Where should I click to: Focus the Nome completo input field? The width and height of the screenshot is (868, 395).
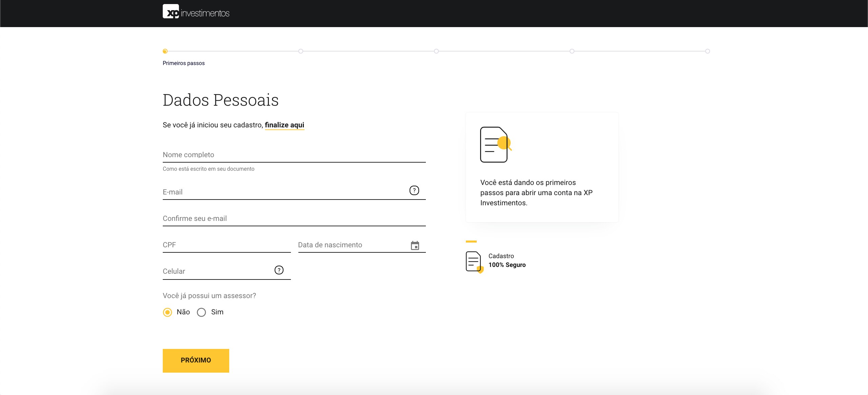pos(294,155)
